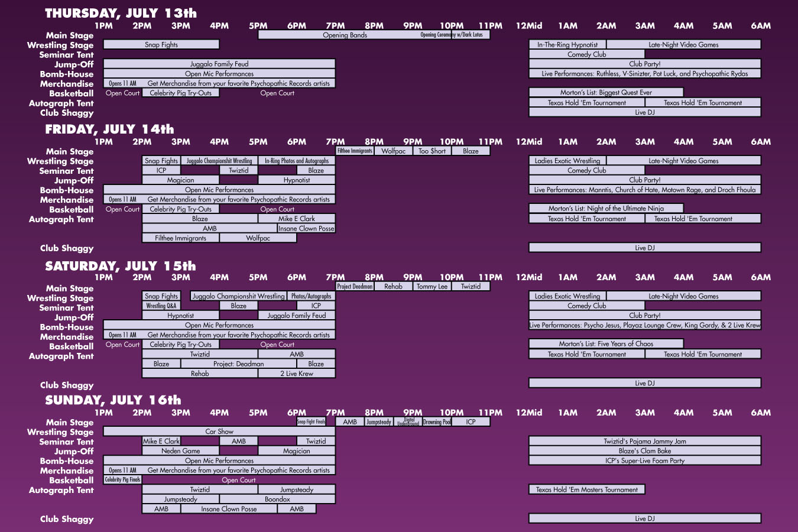The image size is (798, 532).
Task: Select the "Neden Game" block
Action: tap(181, 450)
